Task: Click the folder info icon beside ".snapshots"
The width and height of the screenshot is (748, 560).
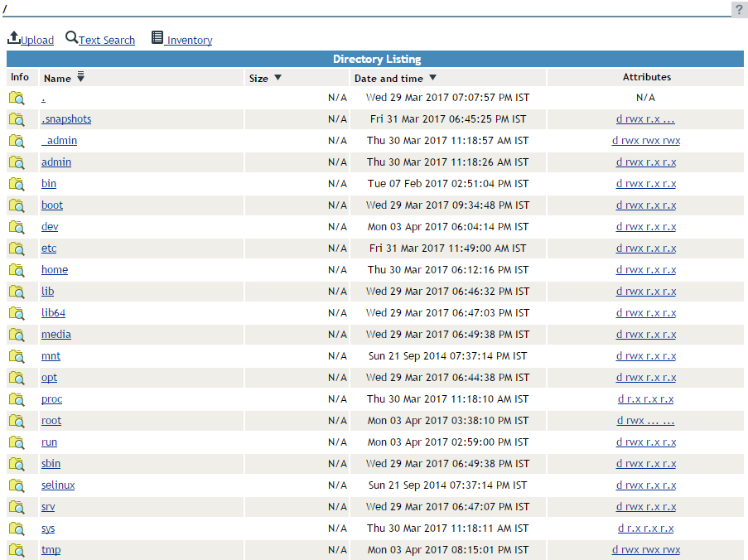Action: (17, 118)
